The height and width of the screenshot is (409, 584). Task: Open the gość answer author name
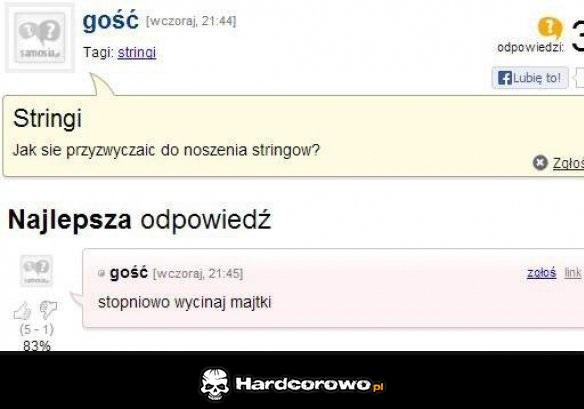(x=128, y=273)
